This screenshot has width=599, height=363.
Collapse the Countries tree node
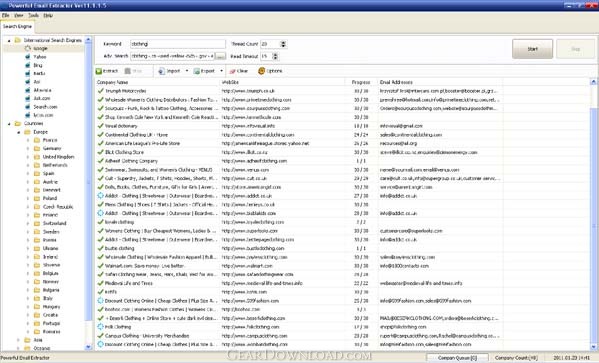(x=9, y=123)
